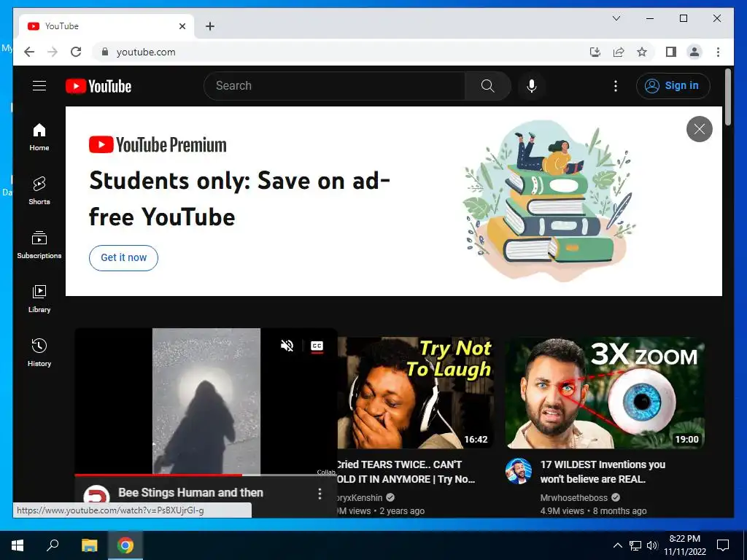This screenshot has height=560, width=747.
Task: Open the browser side panel
Action: 671,52
